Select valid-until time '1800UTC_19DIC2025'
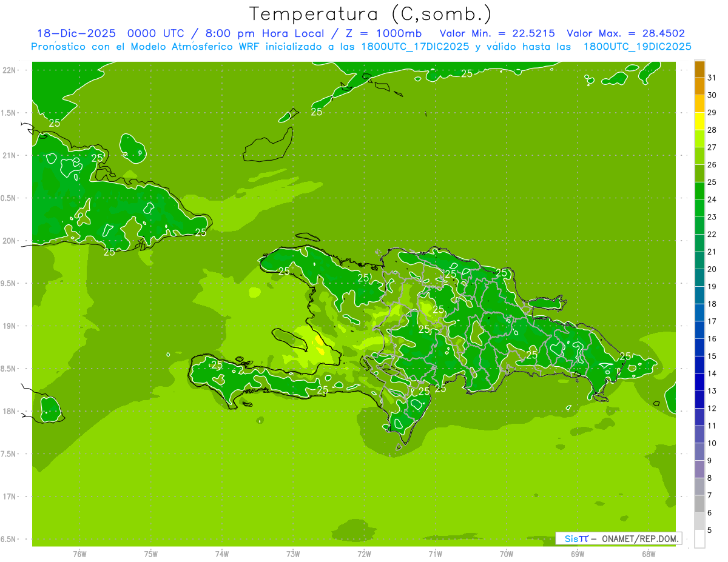The image size is (728, 562). tap(638, 47)
